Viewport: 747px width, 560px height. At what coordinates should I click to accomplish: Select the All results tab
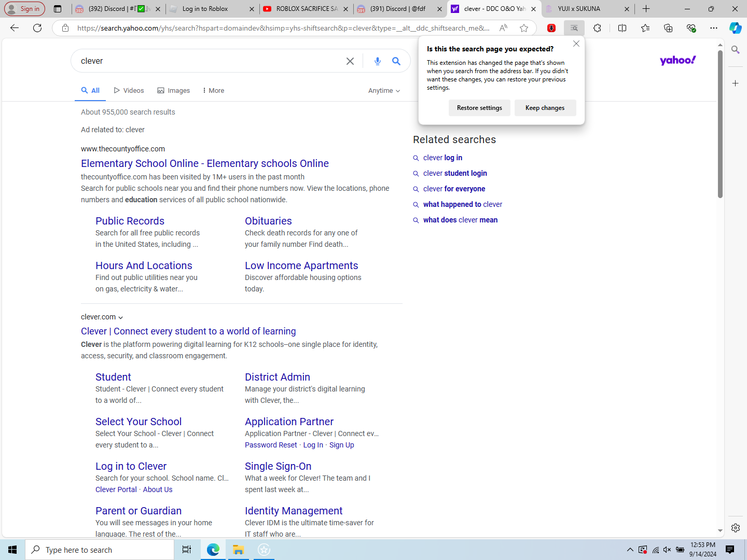(90, 90)
